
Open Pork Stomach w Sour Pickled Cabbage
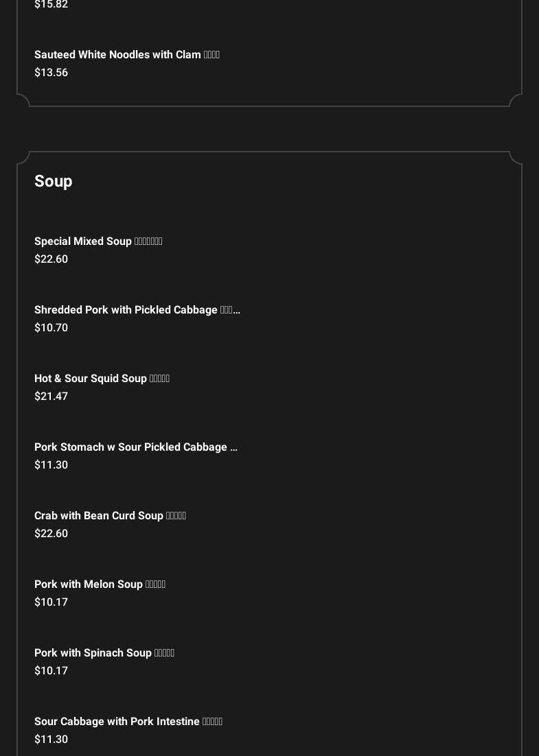(x=135, y=447)
